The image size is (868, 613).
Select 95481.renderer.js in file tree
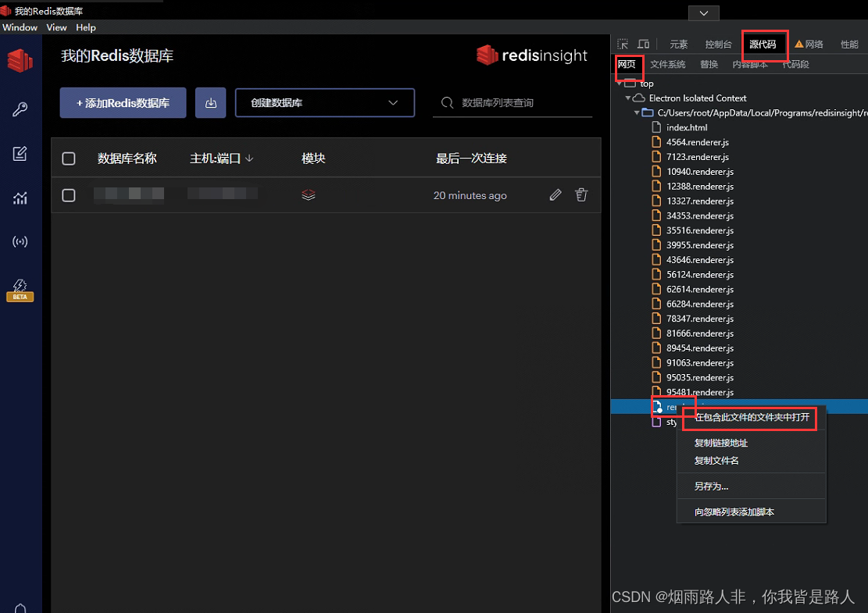[700, 392]
